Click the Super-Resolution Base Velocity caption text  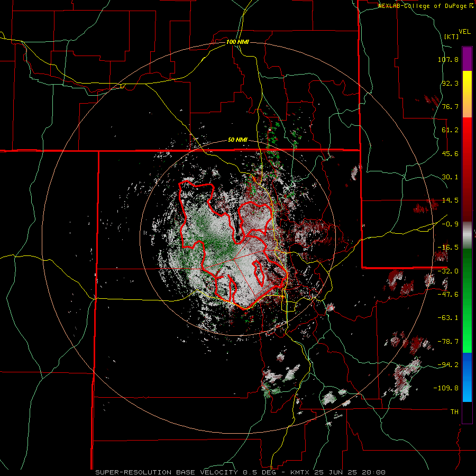[x=241, y=472]
